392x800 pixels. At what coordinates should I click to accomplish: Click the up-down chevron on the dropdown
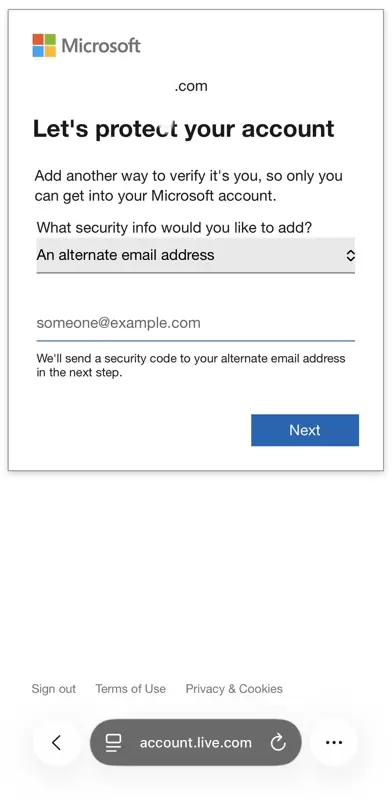pos(350,255)
